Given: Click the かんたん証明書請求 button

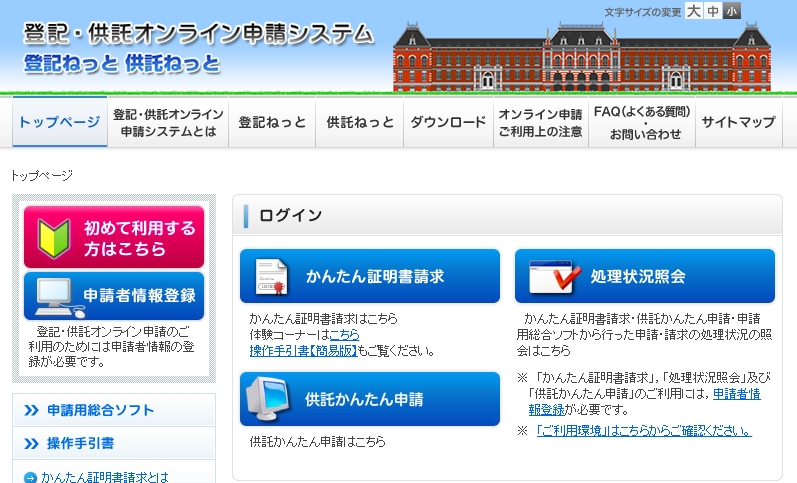Looking at the screenshot, I should click(x=370, y=276).
